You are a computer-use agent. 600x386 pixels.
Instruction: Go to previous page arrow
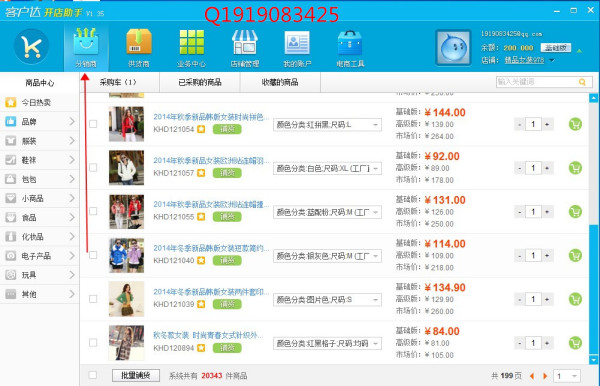click(532, 376)
